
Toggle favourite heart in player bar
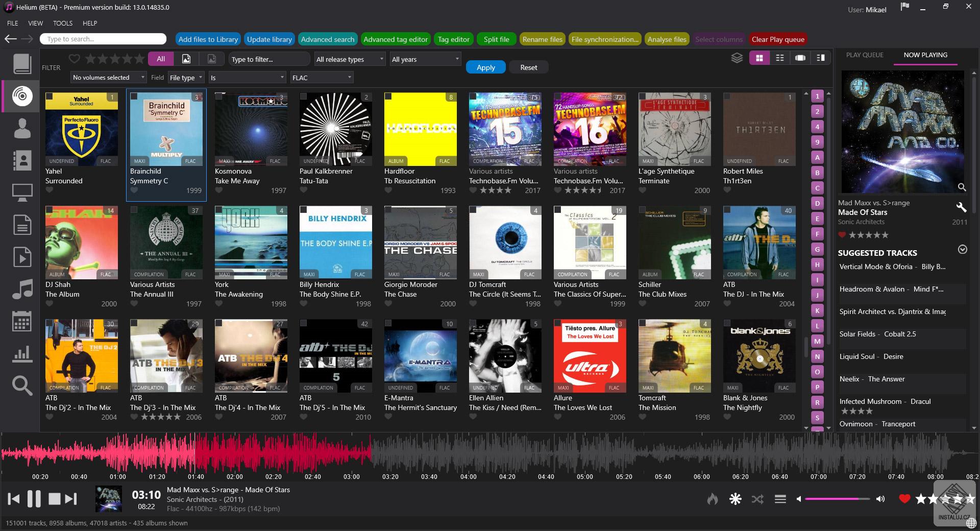tap(904, 499)
